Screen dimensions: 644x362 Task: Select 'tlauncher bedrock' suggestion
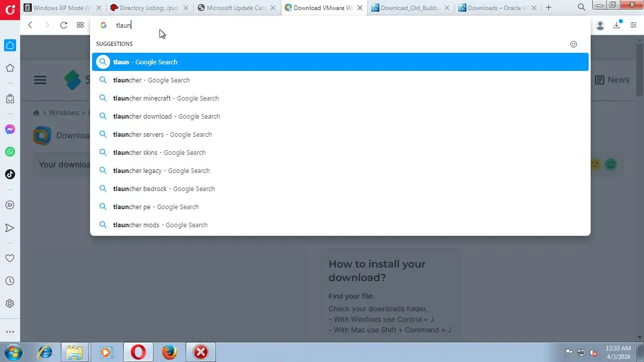click(340, 189)
